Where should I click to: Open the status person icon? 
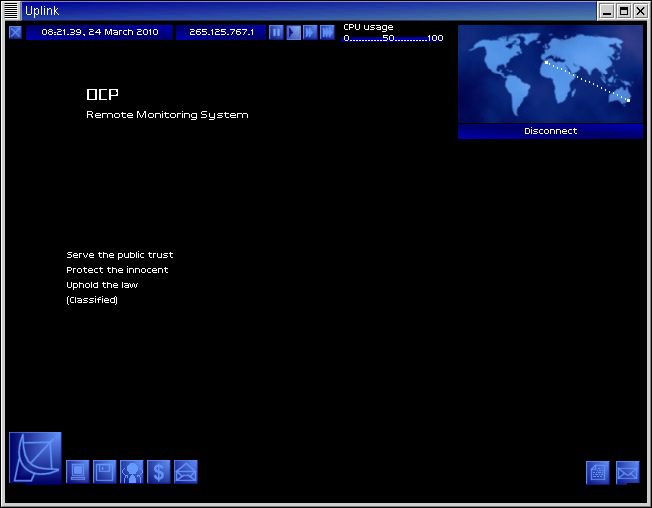point(132,472)
